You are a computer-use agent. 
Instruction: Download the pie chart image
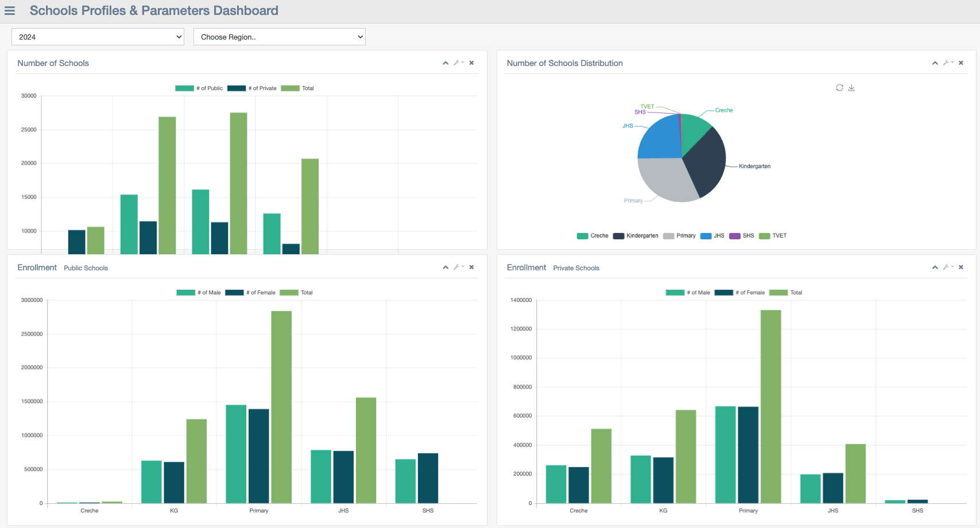click(x=852, y=87)
